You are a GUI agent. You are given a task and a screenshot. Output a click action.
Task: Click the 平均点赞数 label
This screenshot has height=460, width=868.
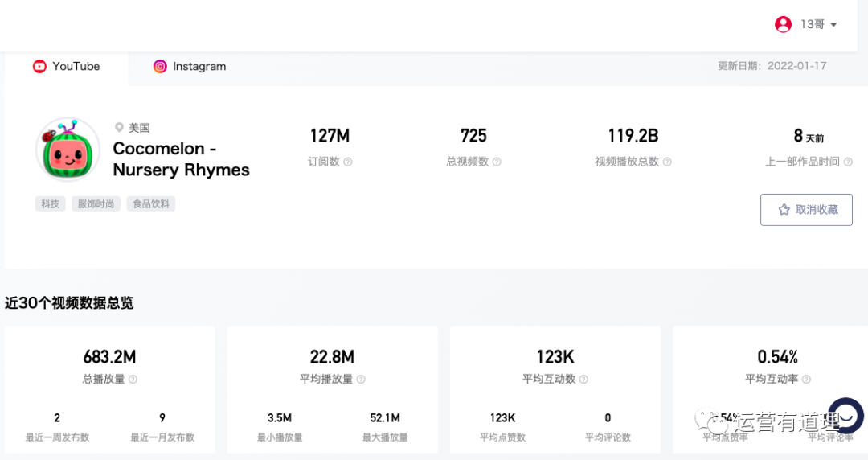coord(502,437)
